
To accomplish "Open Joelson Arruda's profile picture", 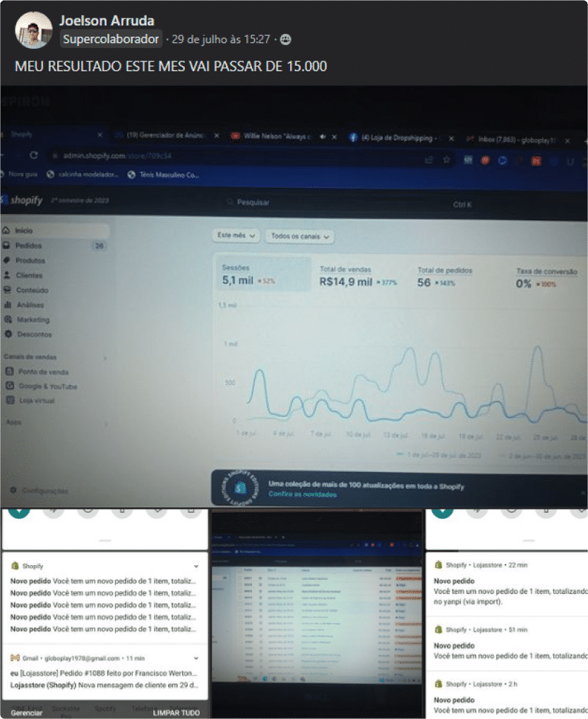I will coord(33,30).
